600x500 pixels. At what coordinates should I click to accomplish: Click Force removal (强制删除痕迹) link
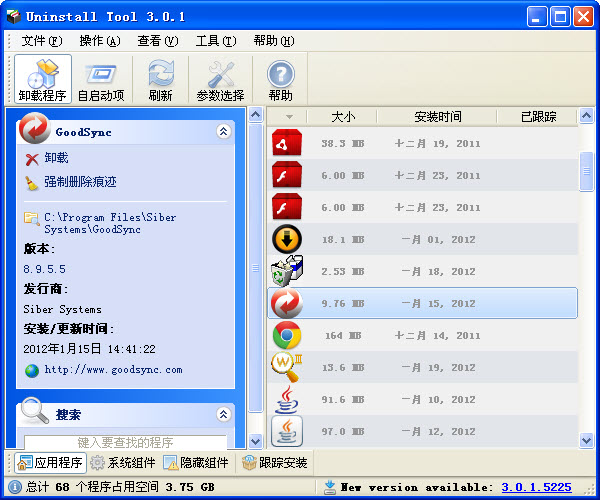80,182
